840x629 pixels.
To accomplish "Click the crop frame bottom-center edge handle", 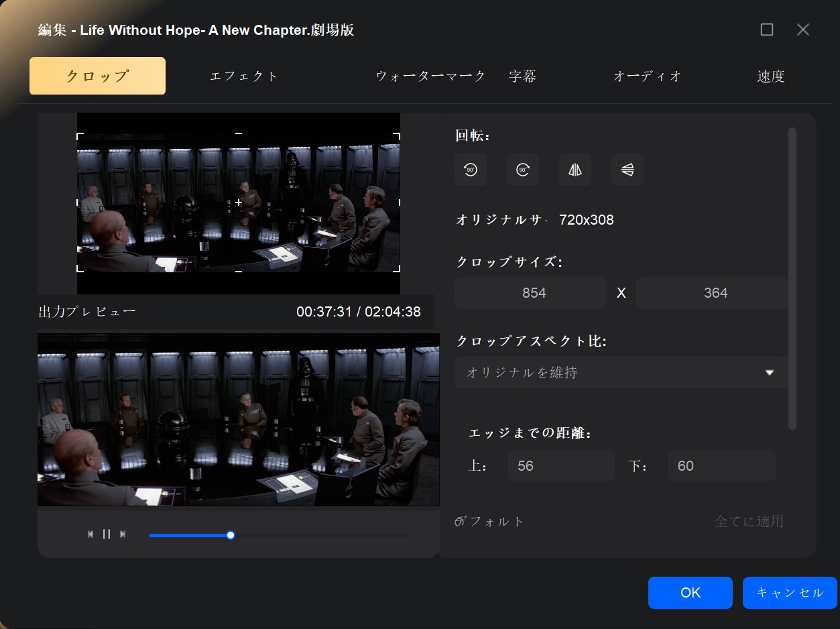I will tap(239, 271).
